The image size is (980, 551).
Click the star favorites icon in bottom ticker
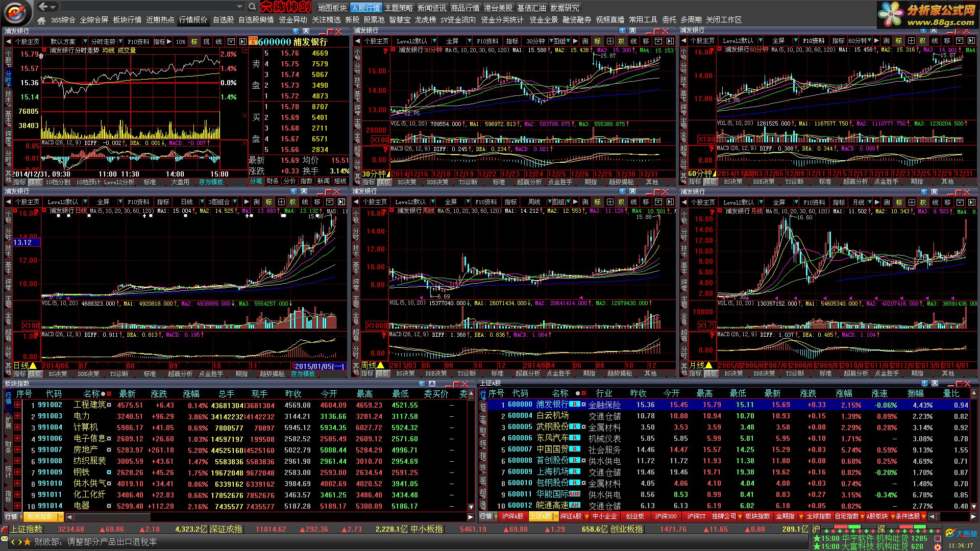click(x=27, y=542)
